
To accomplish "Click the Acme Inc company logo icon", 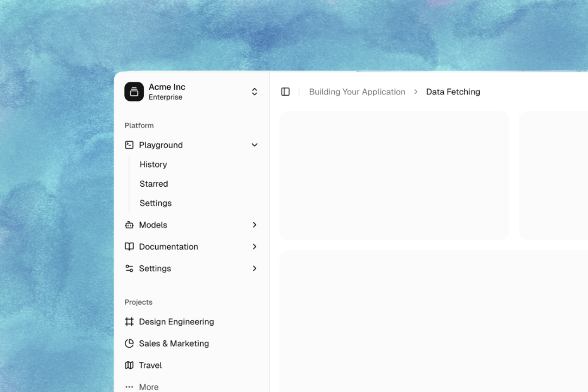I will (x=134, y=92).
